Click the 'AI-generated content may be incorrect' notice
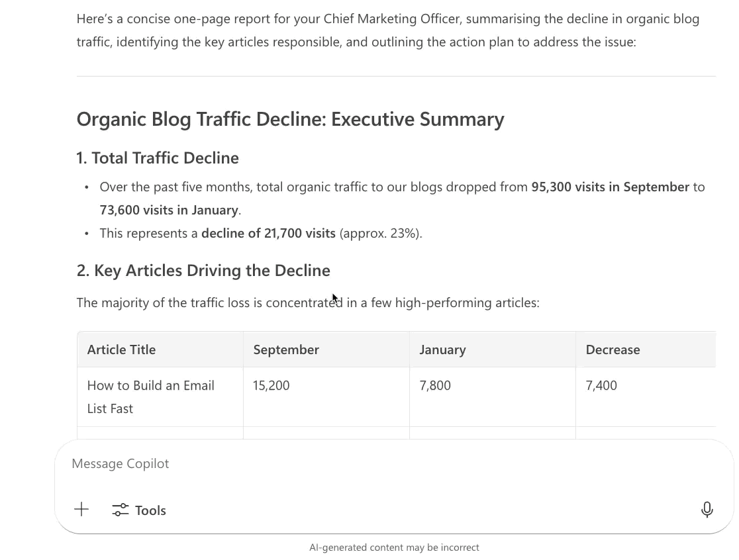 [394, 547]
